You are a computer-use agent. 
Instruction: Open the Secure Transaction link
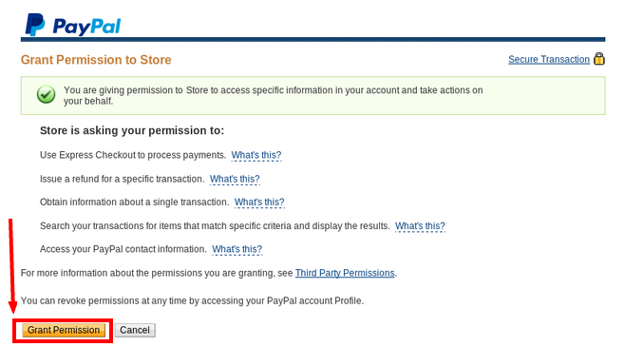click(x=549, y=59)
